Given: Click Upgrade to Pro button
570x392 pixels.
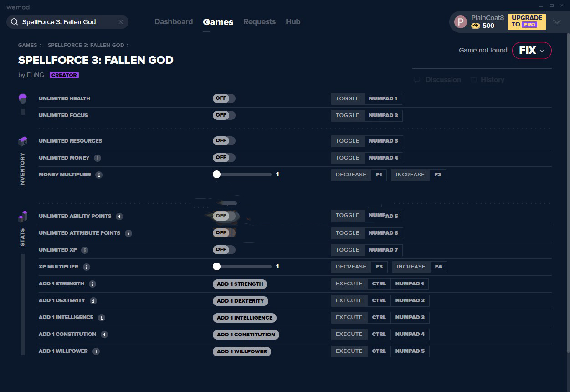Looking at the screenshot, I should click(x=527, y=21).
